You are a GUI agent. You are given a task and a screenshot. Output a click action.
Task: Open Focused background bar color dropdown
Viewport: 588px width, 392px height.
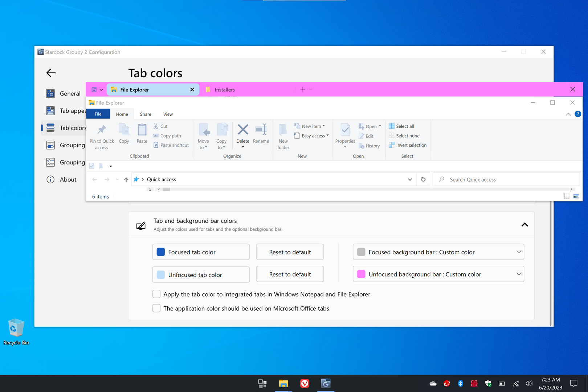pos(438,252)
